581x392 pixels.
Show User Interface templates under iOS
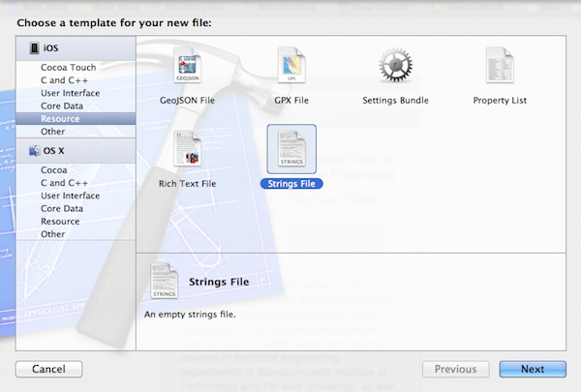coord(70,94)
